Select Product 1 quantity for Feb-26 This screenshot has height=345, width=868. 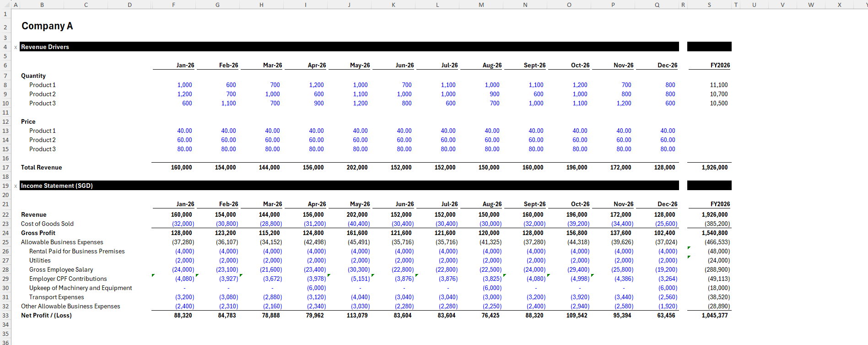tap(231, 85)
